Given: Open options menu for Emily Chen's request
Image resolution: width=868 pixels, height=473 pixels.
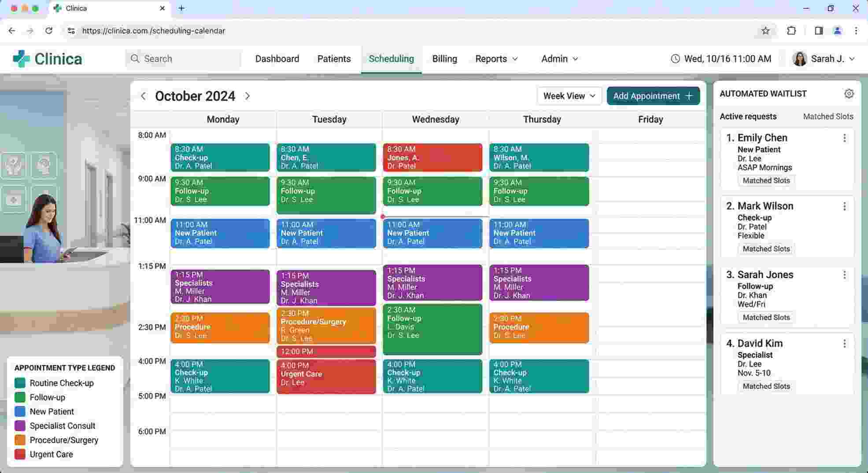Looking at the screenshot, I should pos(845,138).
